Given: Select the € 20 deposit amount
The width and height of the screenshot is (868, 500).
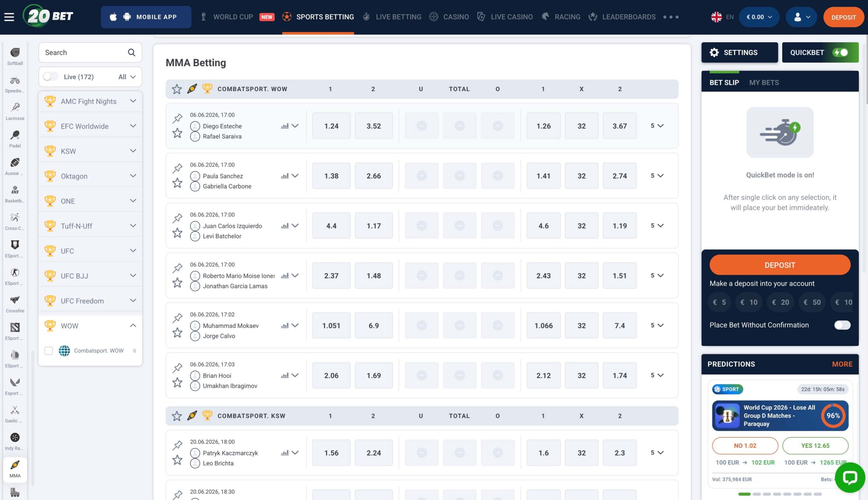Looking at the screenshot, I should pyautogui.click(x=780, y=302).
